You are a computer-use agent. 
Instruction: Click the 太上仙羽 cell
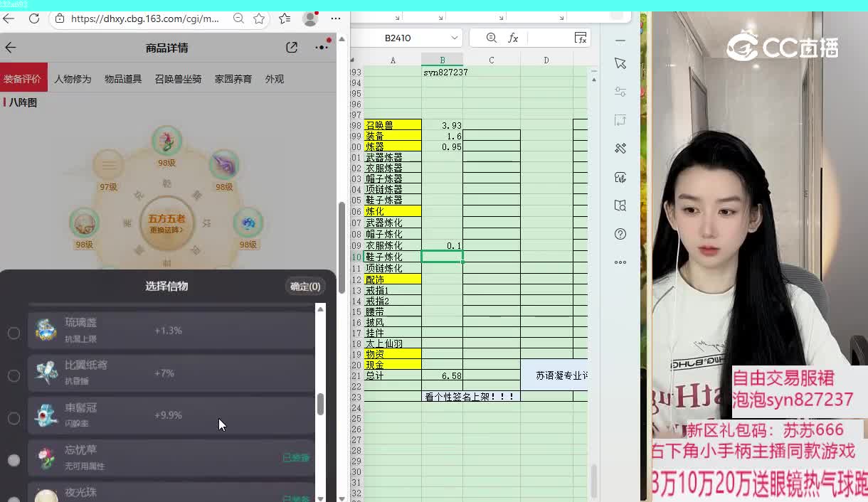tap(393, 343)
